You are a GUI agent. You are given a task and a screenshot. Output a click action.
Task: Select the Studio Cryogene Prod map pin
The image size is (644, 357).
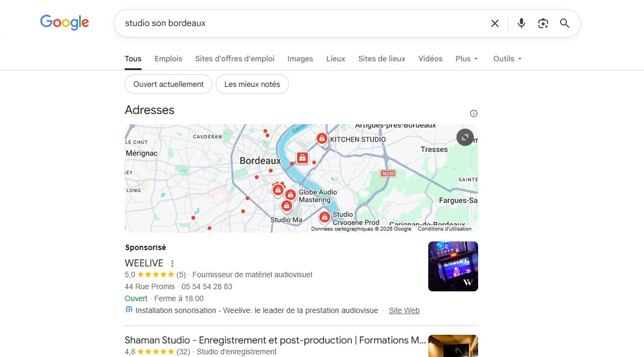pos(325,217)
